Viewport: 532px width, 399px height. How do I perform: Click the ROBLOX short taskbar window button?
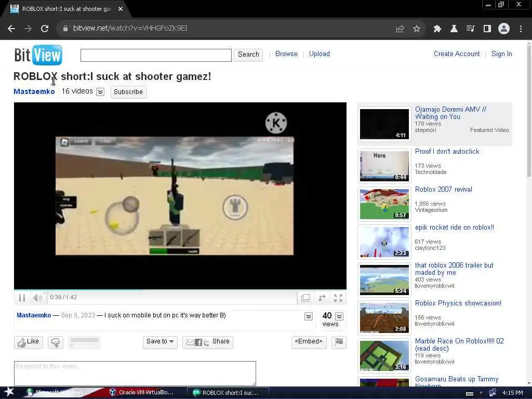228,393
